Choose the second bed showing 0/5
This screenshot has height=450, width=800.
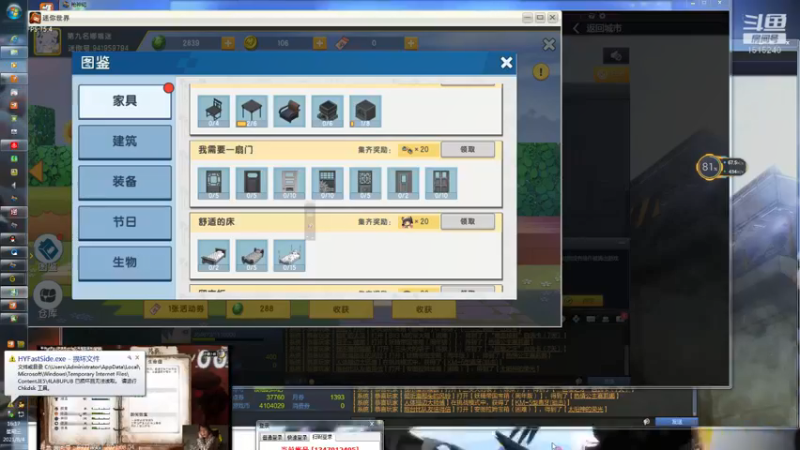(x=252, y=256)
